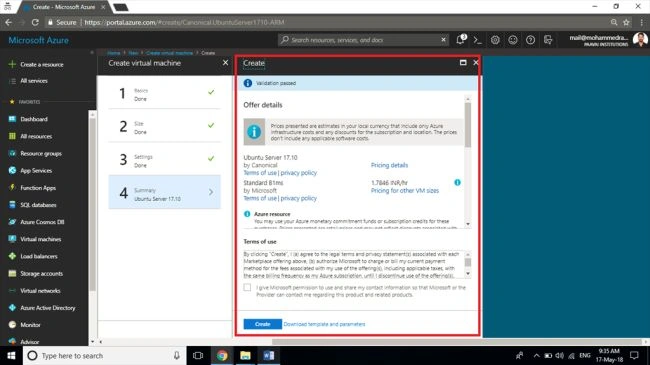The width and height of the screenshot is (650, 365).
Task: Open step 1 Basics
Action: tap(165, 94)
